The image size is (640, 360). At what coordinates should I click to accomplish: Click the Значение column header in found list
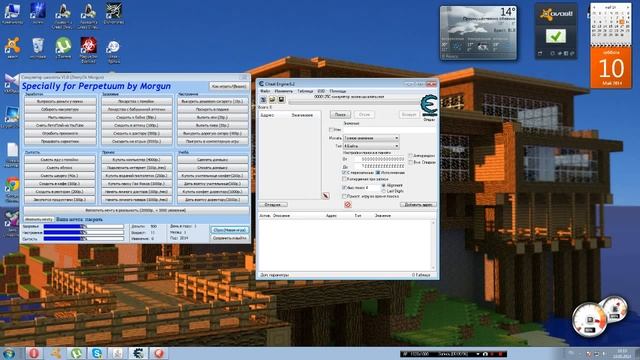[x=302, y=115]
